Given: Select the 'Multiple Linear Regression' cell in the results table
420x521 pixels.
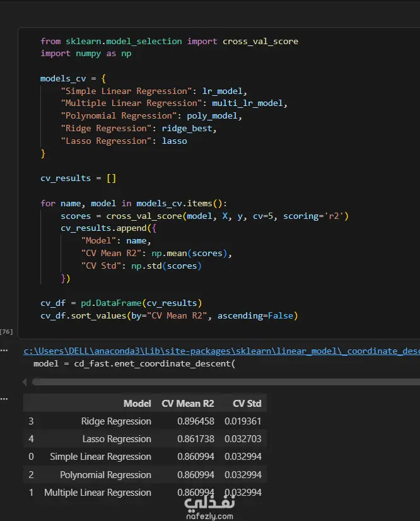Looking at the screenshot, I should pos(97,493).
